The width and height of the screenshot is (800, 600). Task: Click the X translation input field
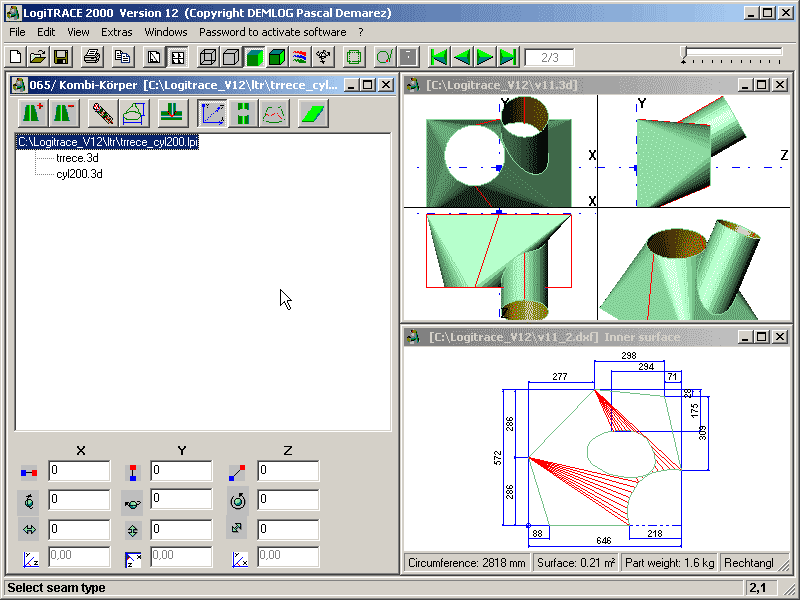79,470
